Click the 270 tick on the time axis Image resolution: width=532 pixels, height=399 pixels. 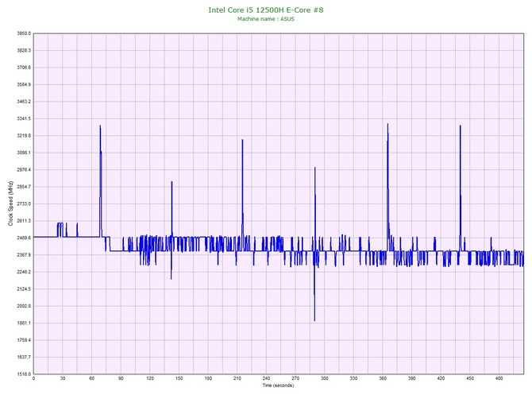pyautogui.click(x=295, y=378)
